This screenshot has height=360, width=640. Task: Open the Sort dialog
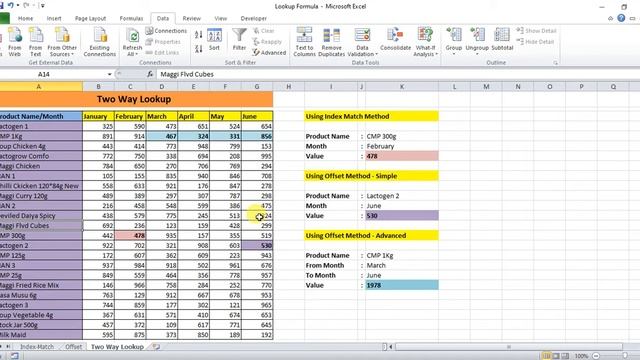coord(214,40)
